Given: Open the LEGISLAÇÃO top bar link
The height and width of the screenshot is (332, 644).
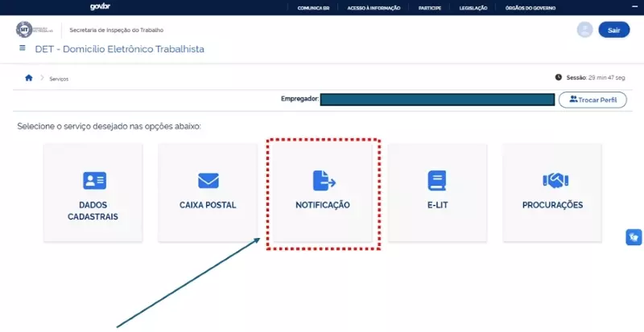Looking at the screenshot, I should pos(473,7).
